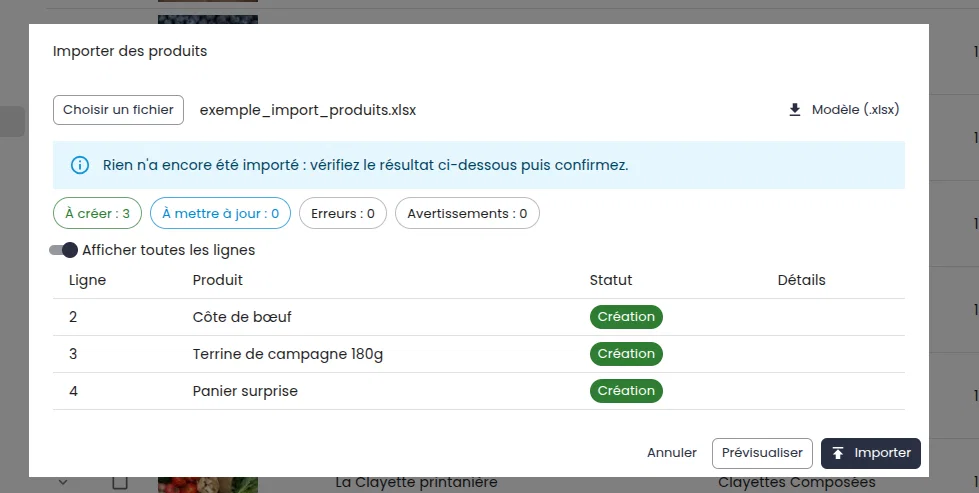Select the Erreurs : 0 chip
Image resolution: width=979 pixels, height=493 pixels.
(x=343, y=213)
